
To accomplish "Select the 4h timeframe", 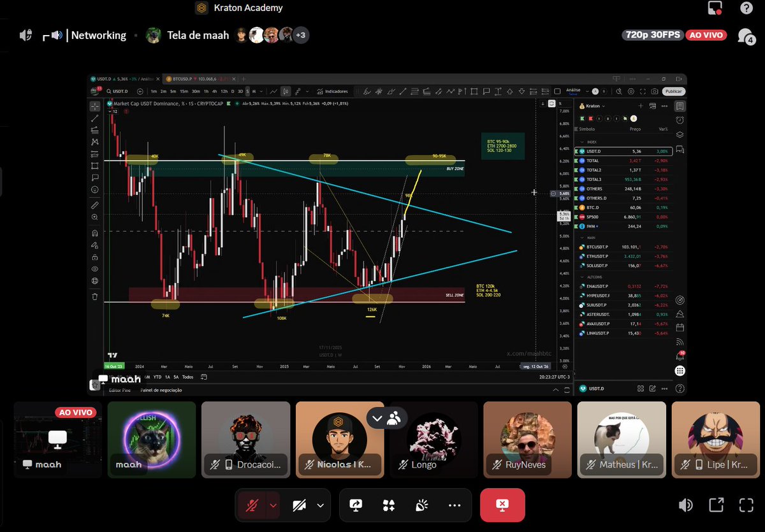I will coord(214,91).
